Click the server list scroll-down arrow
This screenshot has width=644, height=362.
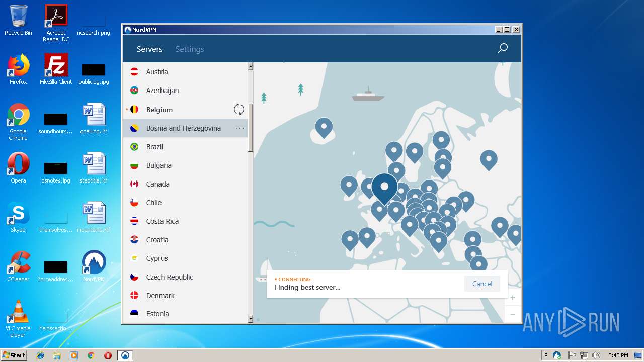pyautogui.click(x=251, y=319)
